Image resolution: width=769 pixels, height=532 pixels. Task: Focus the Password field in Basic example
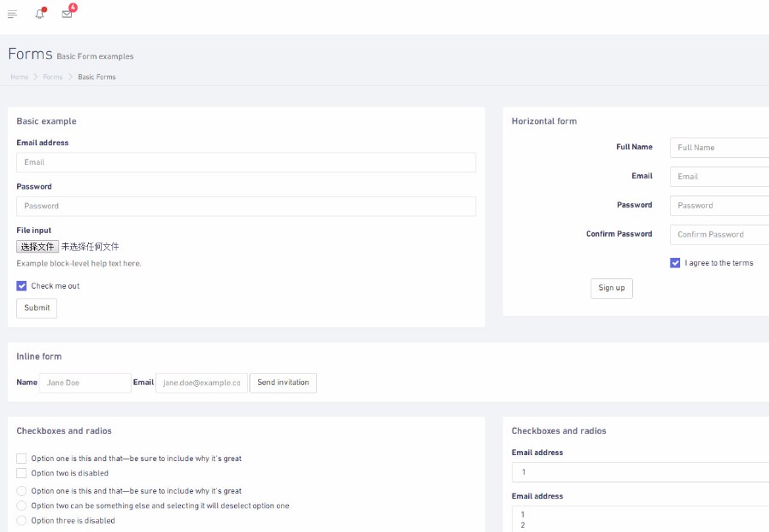click(x=246, y=207)
